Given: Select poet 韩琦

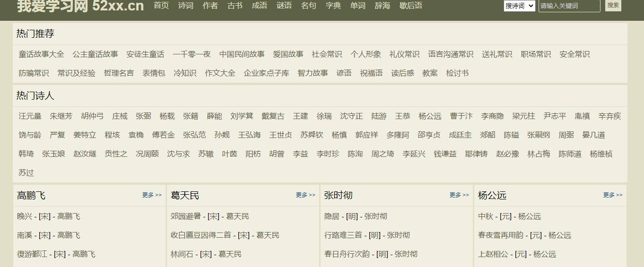Looking at the screenshot, I should [26, 154].
